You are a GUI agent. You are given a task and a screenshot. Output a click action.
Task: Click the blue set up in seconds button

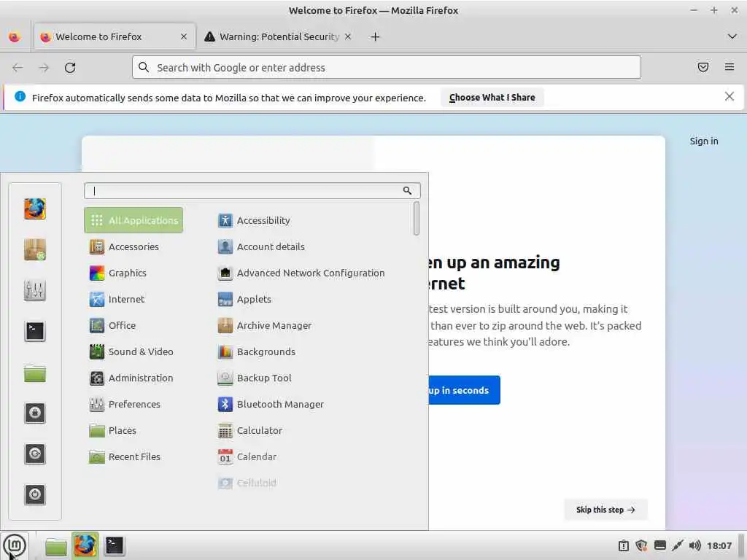[464, 390]
